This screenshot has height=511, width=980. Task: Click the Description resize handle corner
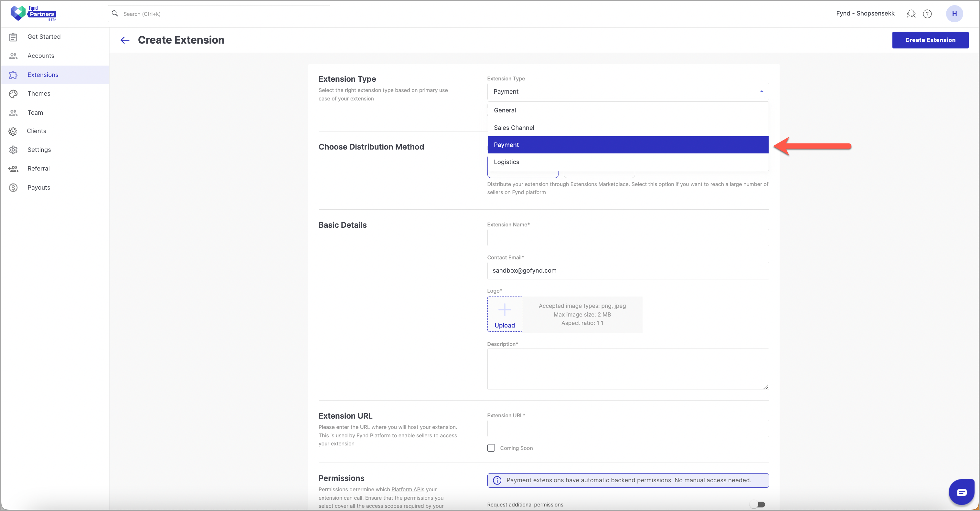(765, 387)
